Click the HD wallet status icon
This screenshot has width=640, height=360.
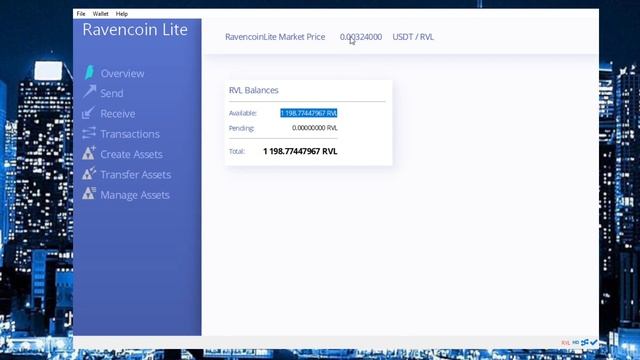pos(576,342)
